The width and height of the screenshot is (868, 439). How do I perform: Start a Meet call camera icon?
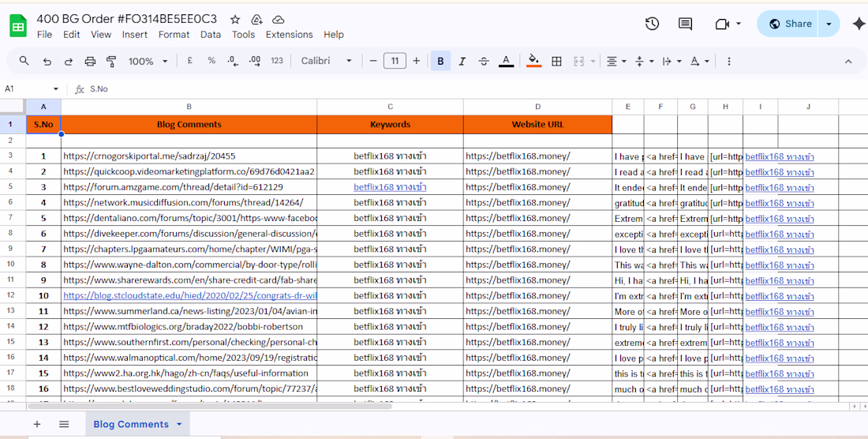point(722,24)
